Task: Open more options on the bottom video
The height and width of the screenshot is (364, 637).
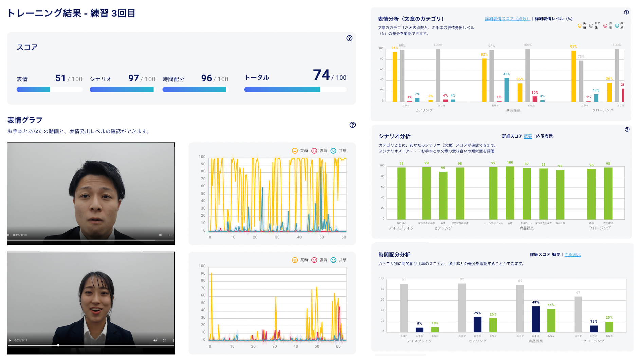Action: click(x=173, y=340)
